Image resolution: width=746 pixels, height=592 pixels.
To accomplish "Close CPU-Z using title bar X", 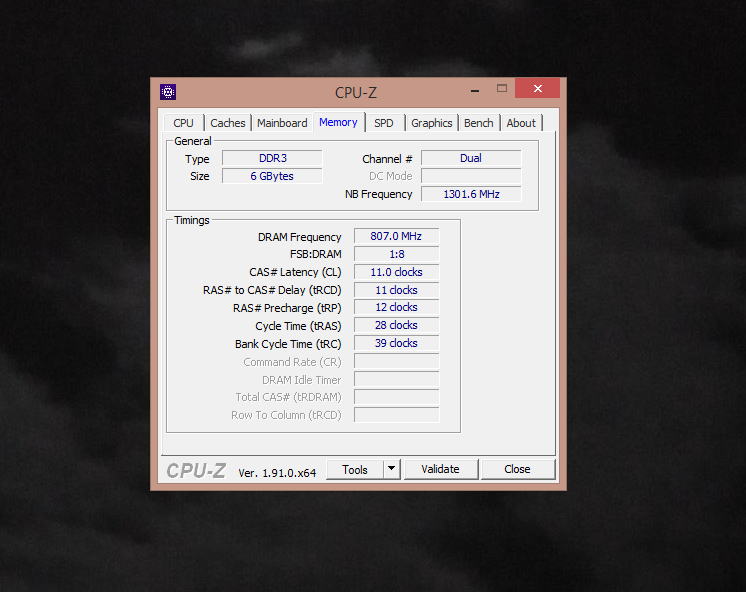I will [x=539, y=89].
